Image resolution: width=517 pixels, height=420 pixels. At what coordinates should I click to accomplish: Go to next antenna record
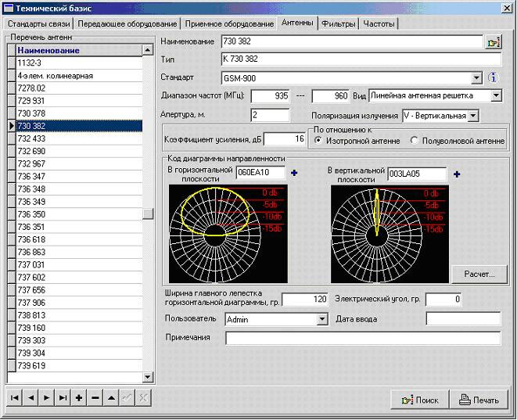point(47,398)
